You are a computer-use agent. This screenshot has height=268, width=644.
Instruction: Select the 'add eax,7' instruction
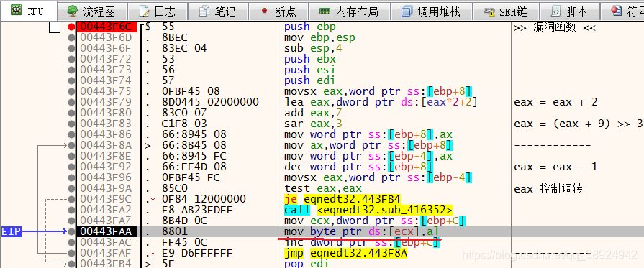(x=313, y=113)
